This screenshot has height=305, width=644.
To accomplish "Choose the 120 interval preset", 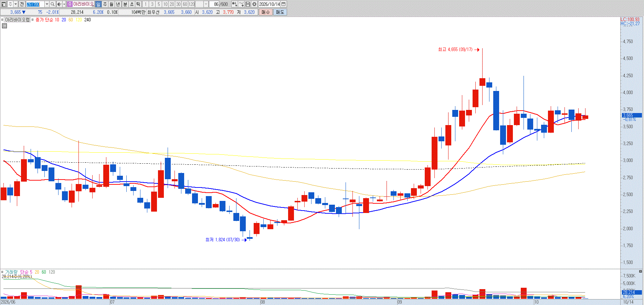I will tap(192, 4).
